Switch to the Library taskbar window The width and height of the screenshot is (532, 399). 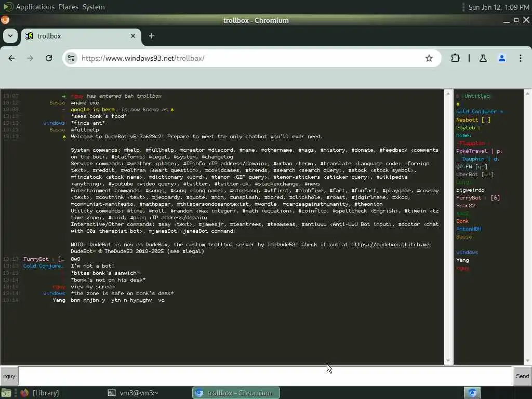39,393
